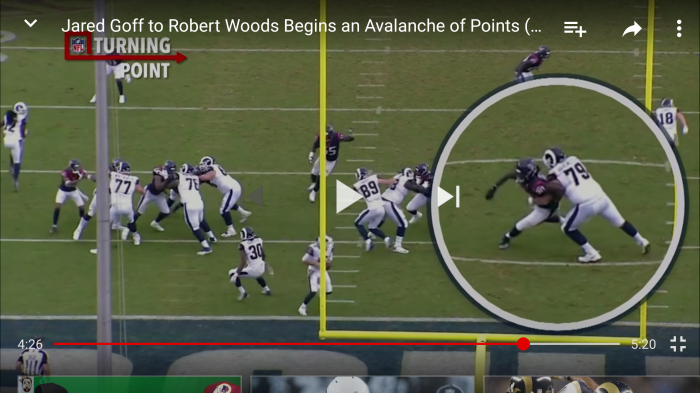Open the middle gray suggested video thumbnail

[362, 385]
